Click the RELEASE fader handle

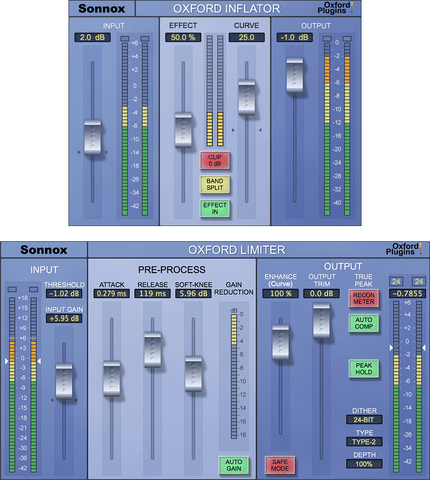point(152,349)
